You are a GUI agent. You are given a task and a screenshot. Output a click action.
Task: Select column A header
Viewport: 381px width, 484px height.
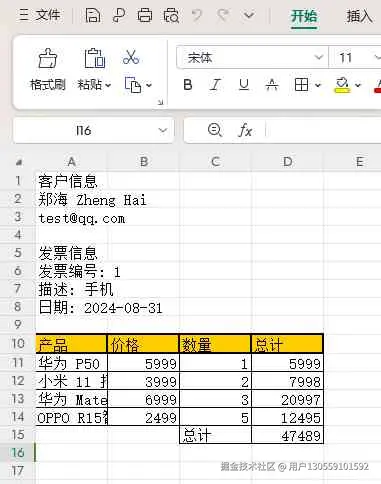pos(71,162)
